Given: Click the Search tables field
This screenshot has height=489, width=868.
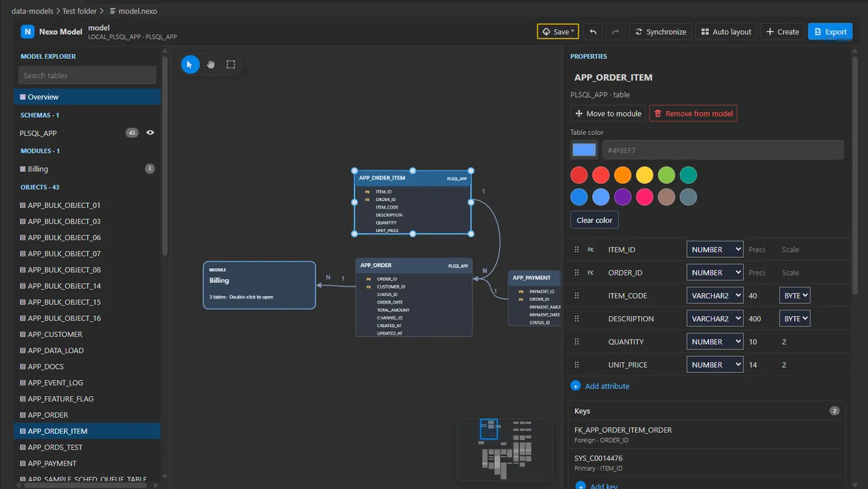Looking at the screenshot, I should click(x=87, y=76).
